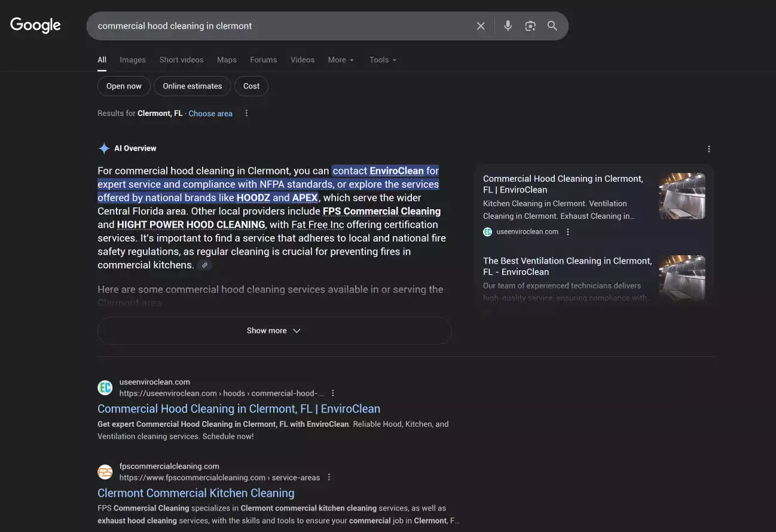Click FPS Commercial Cleaning favicon
Viewport: 776px width, 532px height.
[x=105, y=472]
